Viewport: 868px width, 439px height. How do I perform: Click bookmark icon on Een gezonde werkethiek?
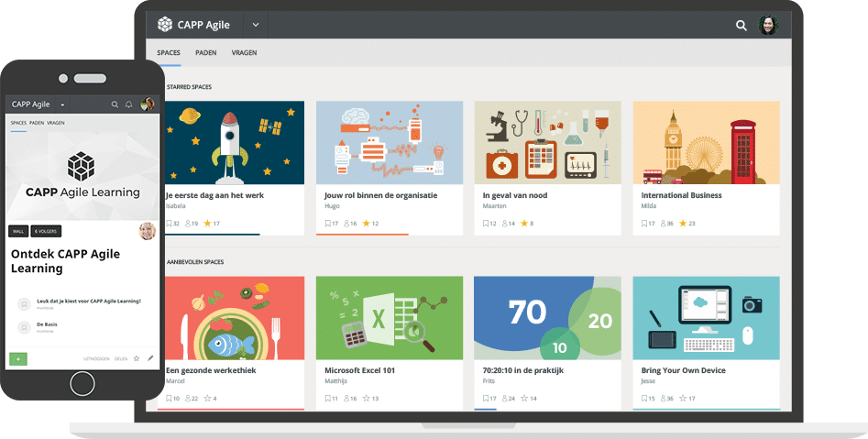[169, 399]
